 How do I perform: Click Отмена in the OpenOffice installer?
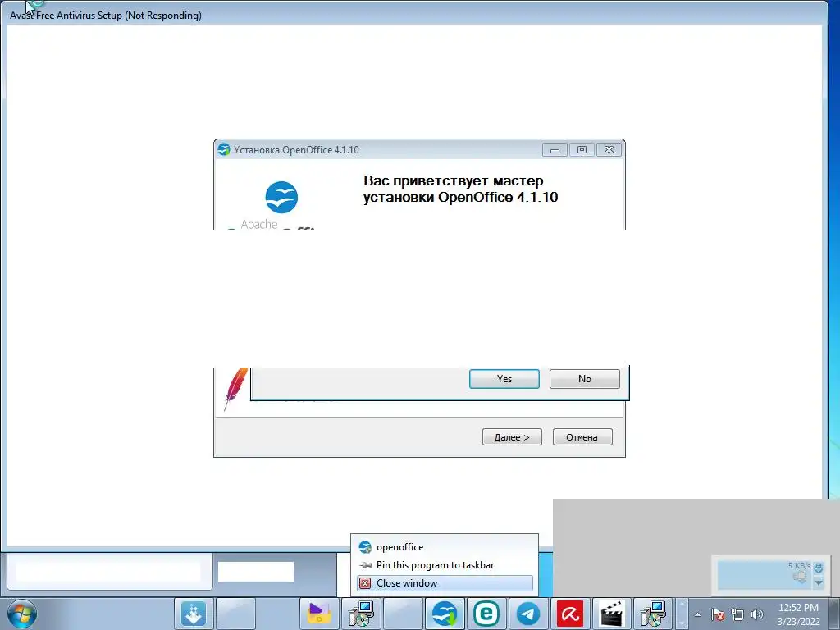click(x=582, y=437)
